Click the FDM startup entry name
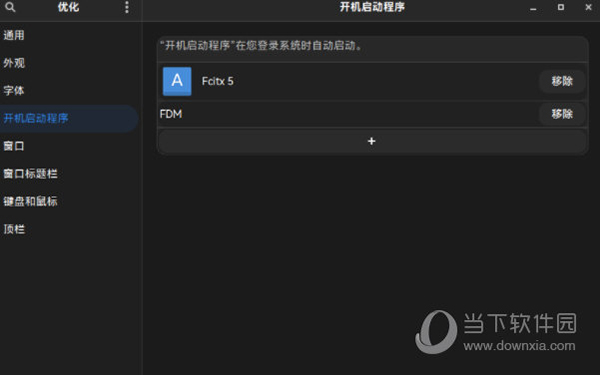Image resolution: width=600 pixels, height=375 pixels. click(x=171, y=114)
